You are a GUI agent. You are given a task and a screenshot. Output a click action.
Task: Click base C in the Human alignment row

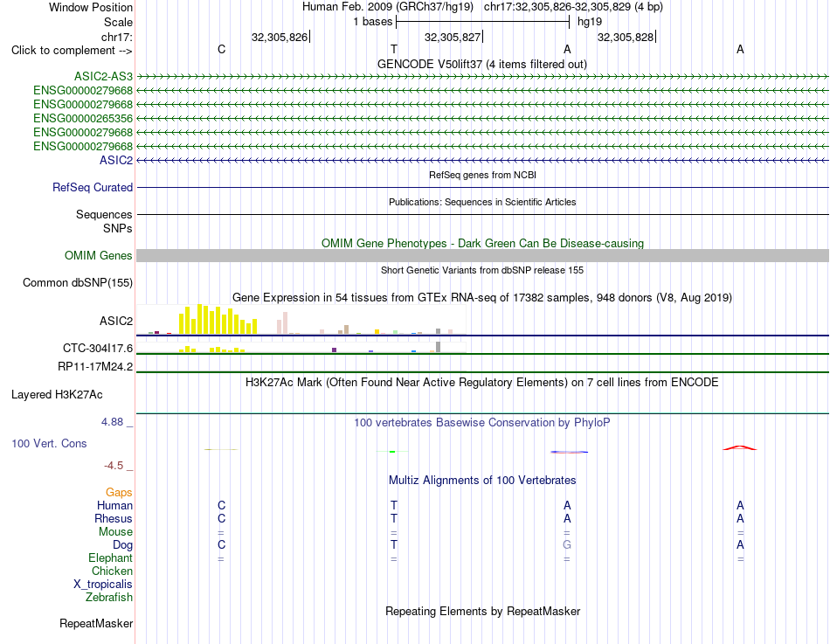pos(221,506)
